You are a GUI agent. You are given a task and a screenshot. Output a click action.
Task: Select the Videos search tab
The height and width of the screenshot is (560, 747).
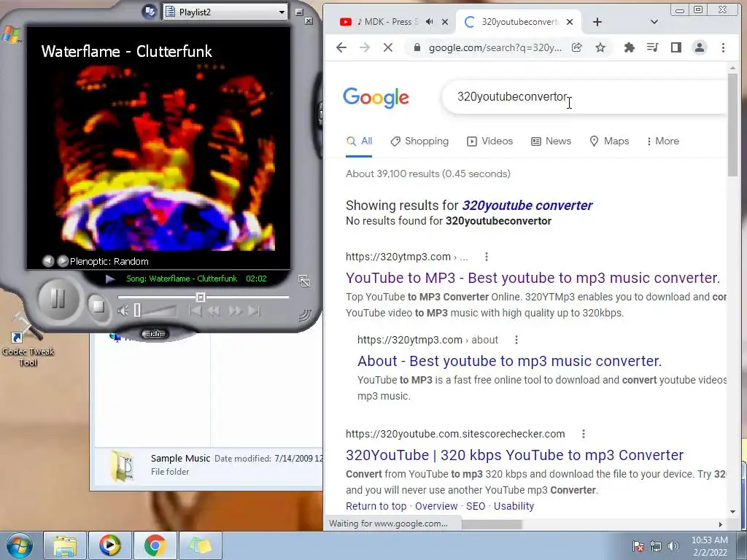[489, 141]
